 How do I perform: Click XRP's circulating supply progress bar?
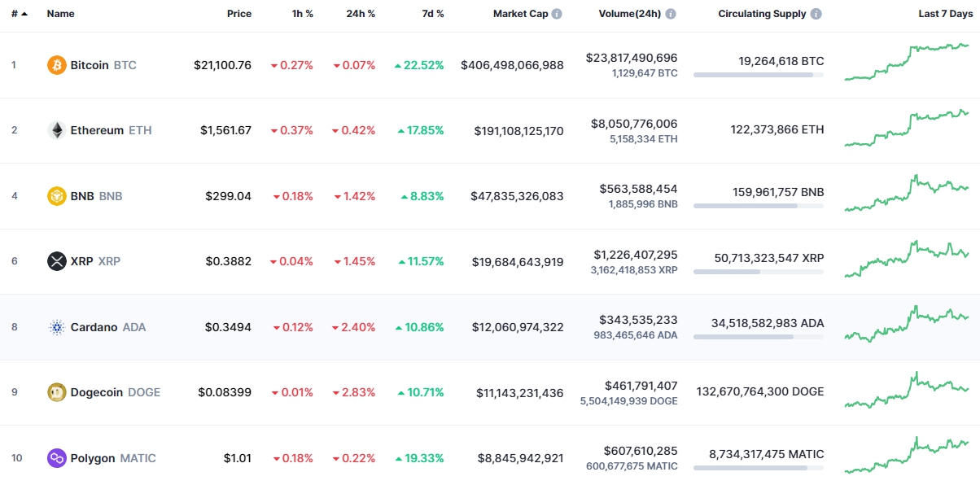(759, 271)
